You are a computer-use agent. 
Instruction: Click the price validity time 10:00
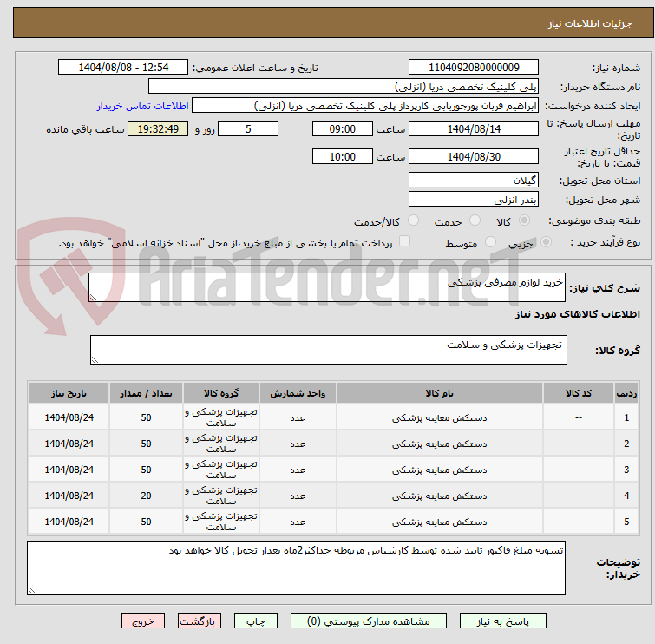click(x=343, y=157)
